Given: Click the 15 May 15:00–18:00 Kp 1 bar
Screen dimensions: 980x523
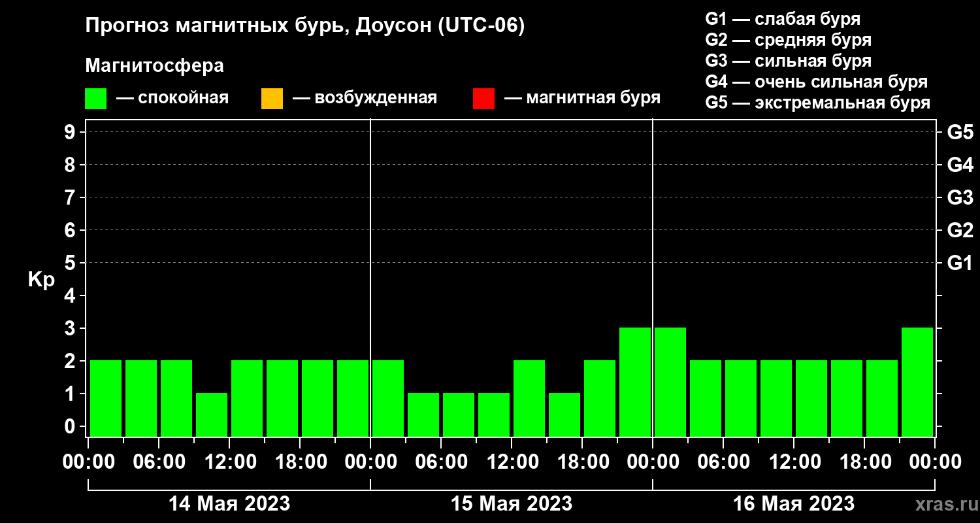Looking at the screenshot, I should click(x=564, y=414).
